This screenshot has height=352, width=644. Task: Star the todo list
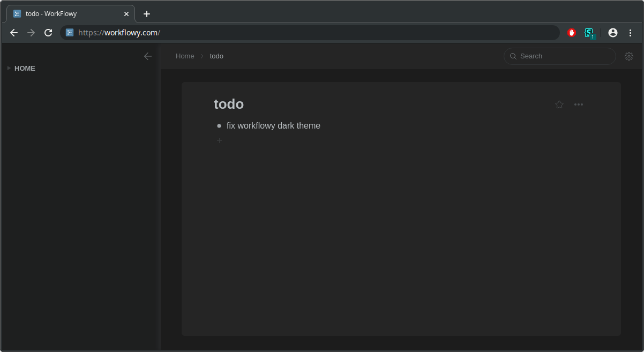(x=559, y=104)
